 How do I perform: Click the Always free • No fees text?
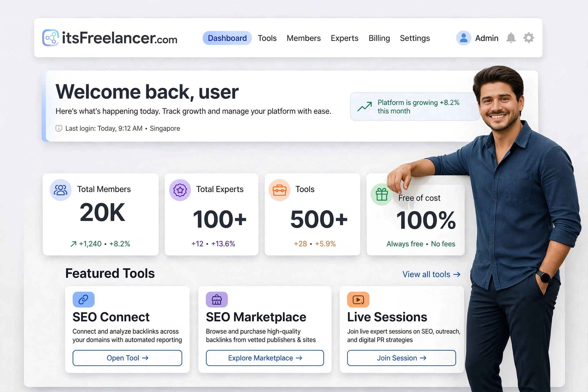point(421,244)
